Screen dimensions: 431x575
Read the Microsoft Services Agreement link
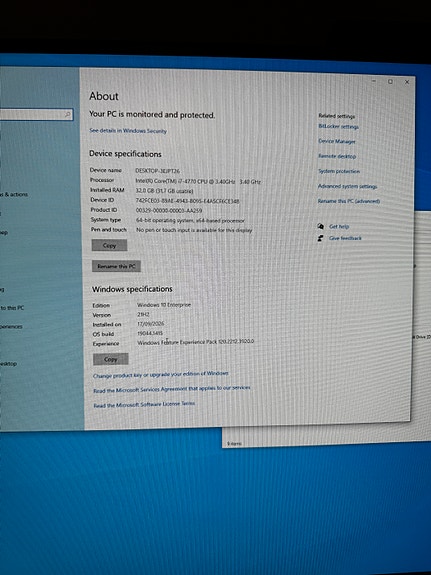(172, 389)
